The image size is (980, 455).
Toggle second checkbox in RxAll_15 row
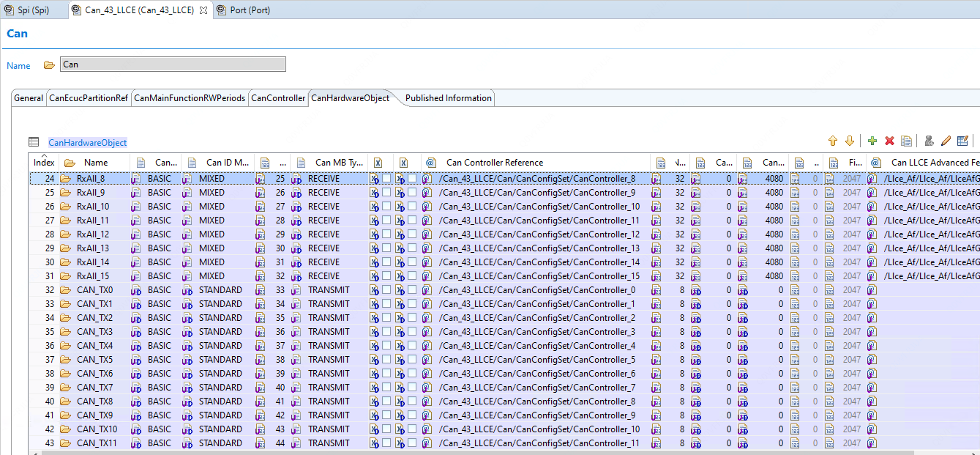tap(412, 276)
